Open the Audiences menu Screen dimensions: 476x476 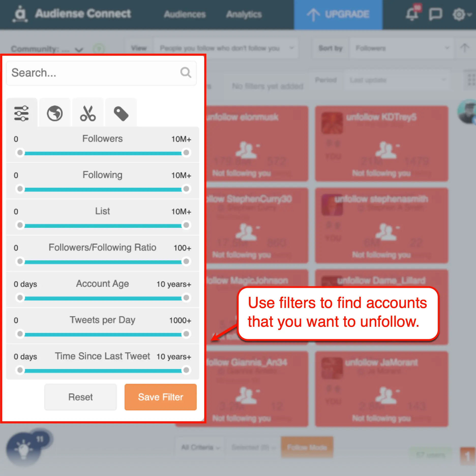click(x=185, y=14)
